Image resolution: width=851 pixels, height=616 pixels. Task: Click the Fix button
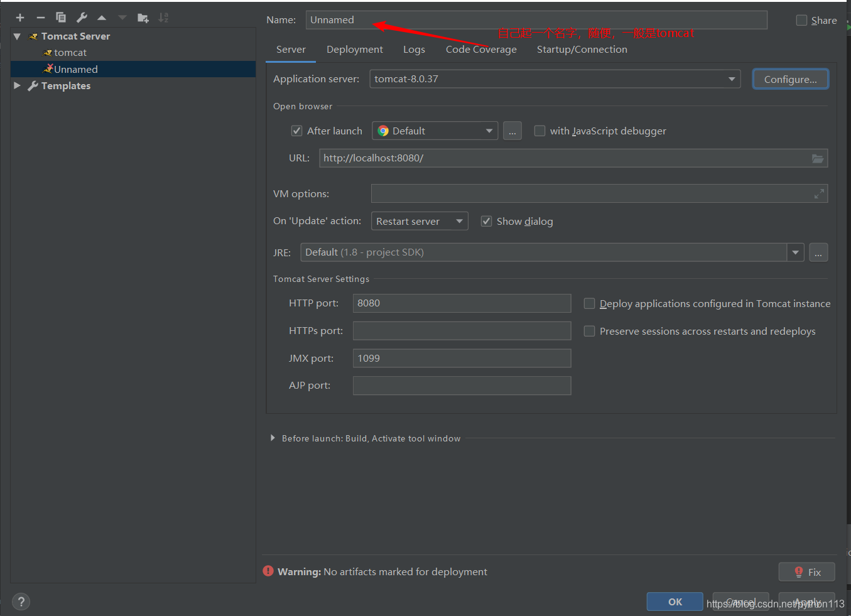[x=807, y=572]
